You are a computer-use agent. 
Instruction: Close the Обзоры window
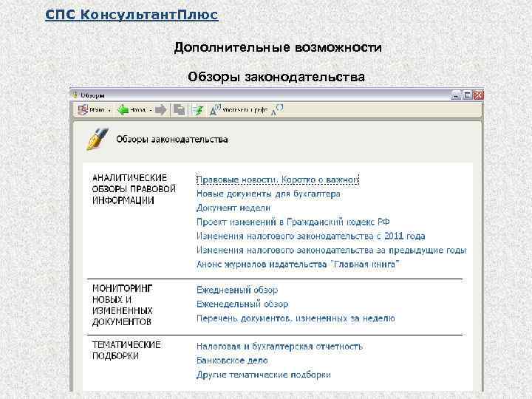coord(478,95)
